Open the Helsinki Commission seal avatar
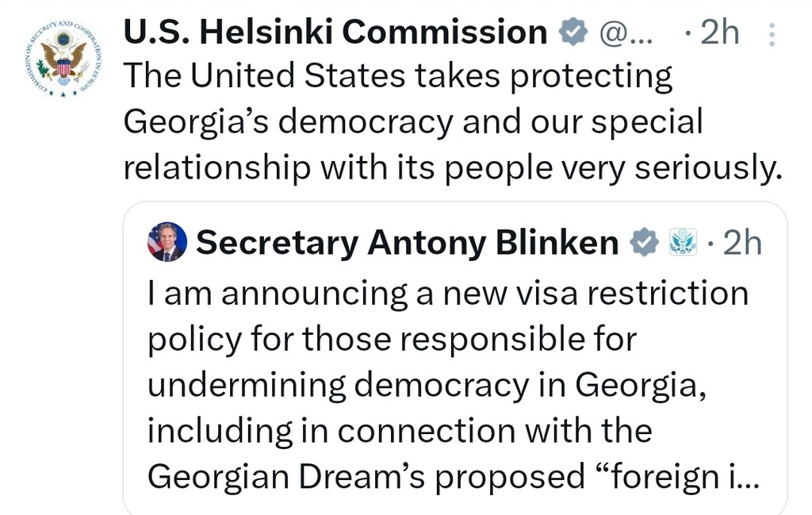The width and height of the screenshot is (812, 515). coord(63,57)
